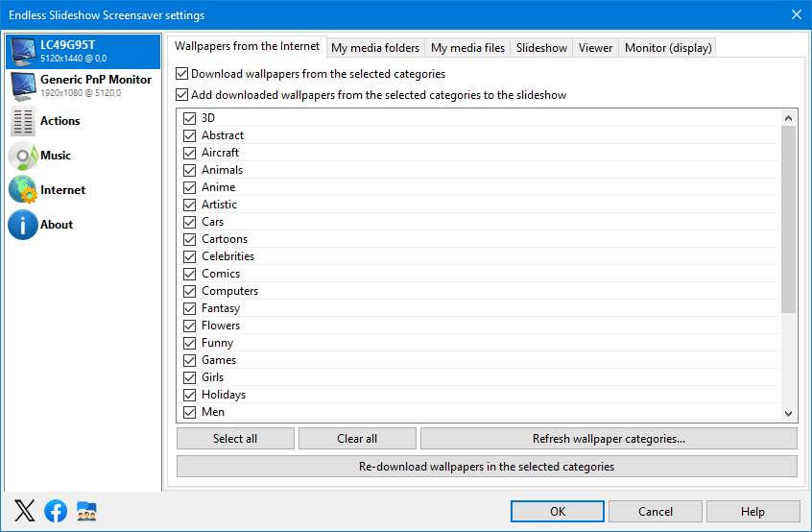Open the About info icon

[x=23, y=225]
